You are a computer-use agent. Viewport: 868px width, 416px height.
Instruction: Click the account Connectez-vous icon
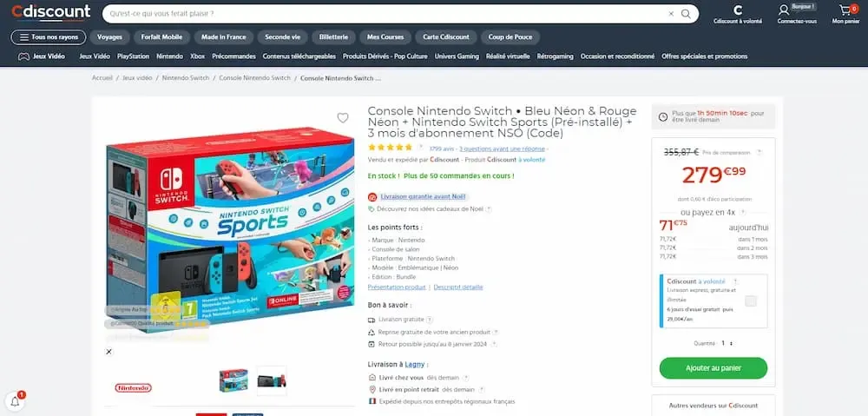(x=783, y=10)
